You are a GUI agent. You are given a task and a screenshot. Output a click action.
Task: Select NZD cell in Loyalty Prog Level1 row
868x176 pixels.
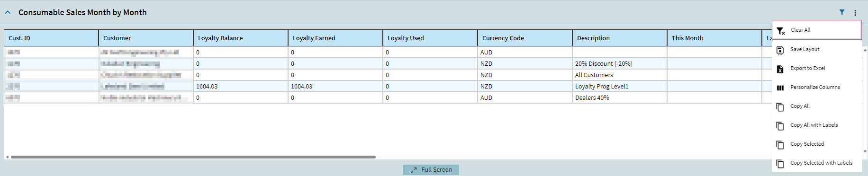click(525, 86)
